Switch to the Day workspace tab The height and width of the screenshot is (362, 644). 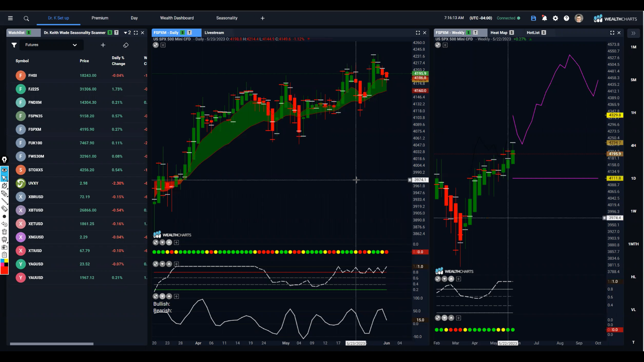point(134,18)
